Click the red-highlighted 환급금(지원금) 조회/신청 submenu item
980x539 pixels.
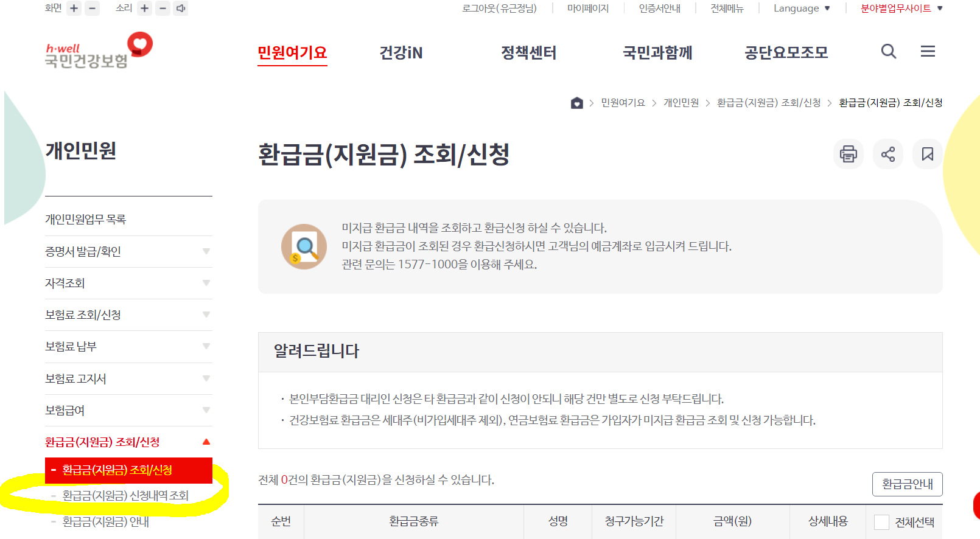128,470
